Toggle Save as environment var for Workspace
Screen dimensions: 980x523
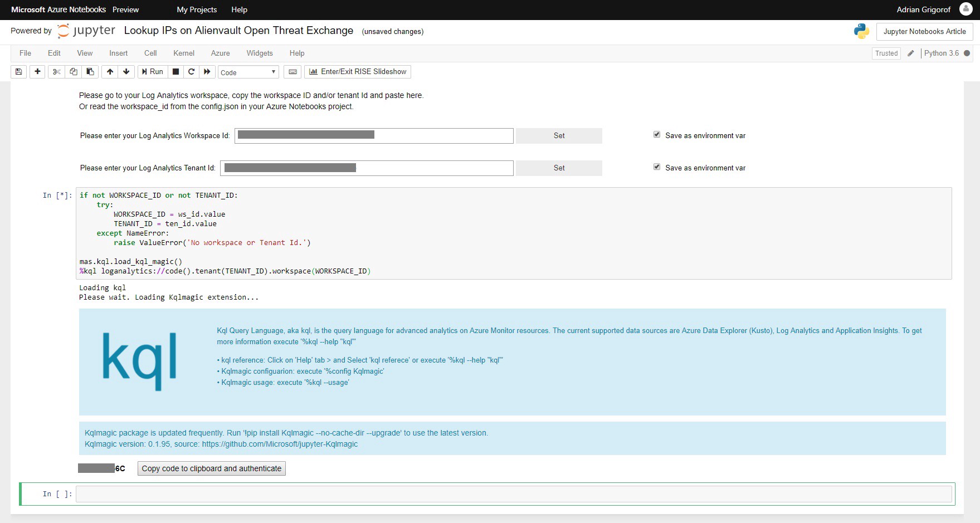pos(657,135)
